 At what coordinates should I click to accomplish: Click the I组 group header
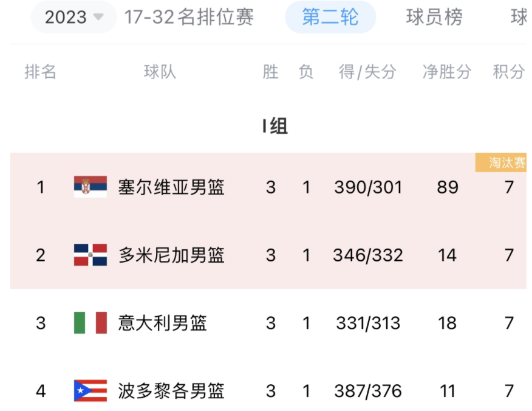[275, 126]
